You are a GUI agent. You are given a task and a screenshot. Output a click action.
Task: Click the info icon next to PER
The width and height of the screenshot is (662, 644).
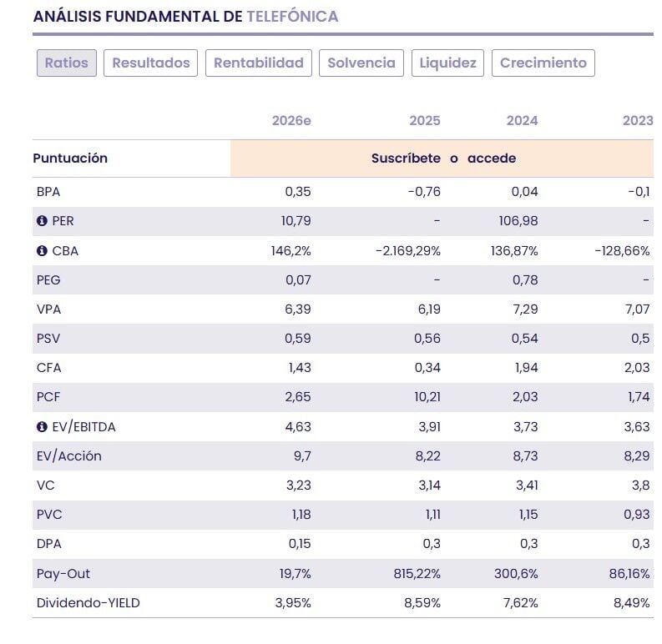tap(42, 221)
